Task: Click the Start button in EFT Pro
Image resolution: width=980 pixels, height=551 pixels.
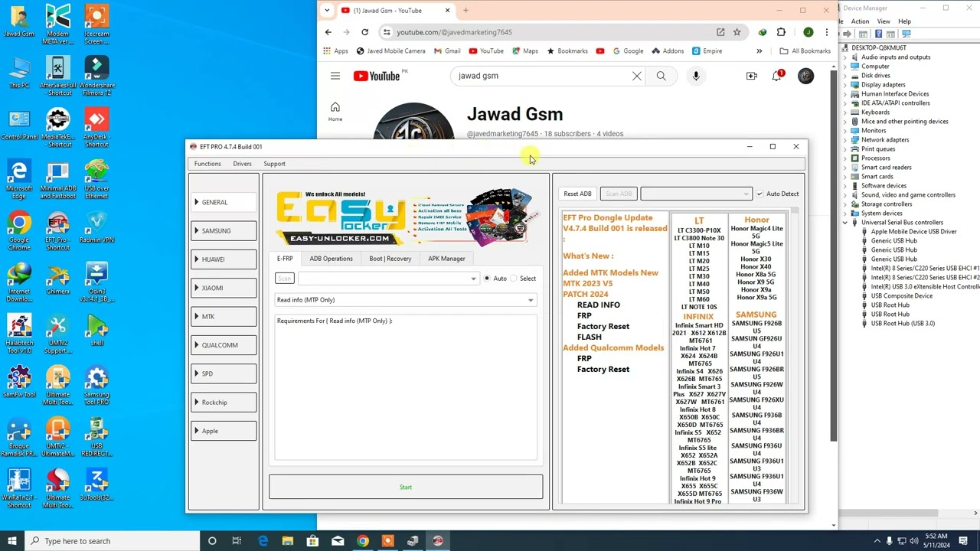Action: coord(406,487)
